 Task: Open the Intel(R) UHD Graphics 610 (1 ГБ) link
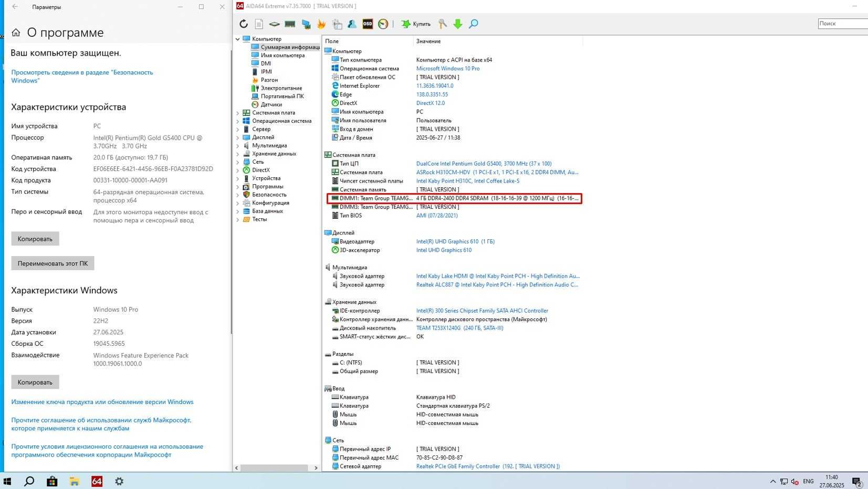click(455, 241)
